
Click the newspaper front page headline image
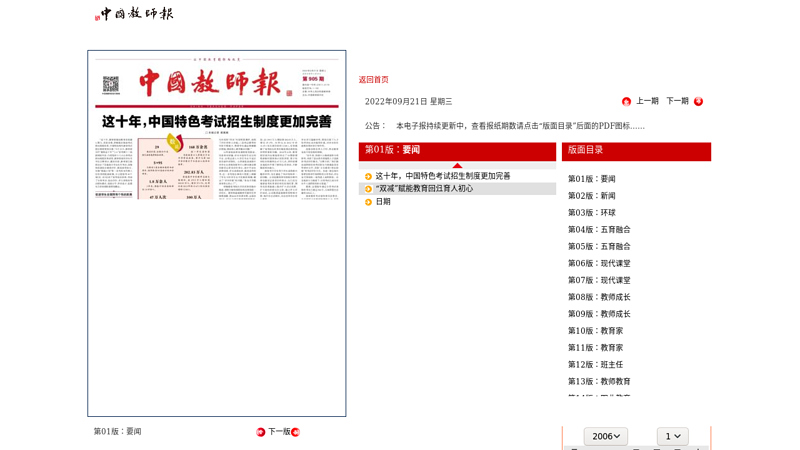click(217, 121)
